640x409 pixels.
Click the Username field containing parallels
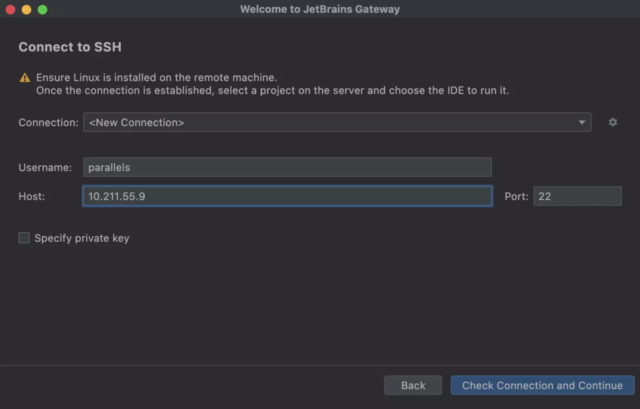click(x=287, y=167)
